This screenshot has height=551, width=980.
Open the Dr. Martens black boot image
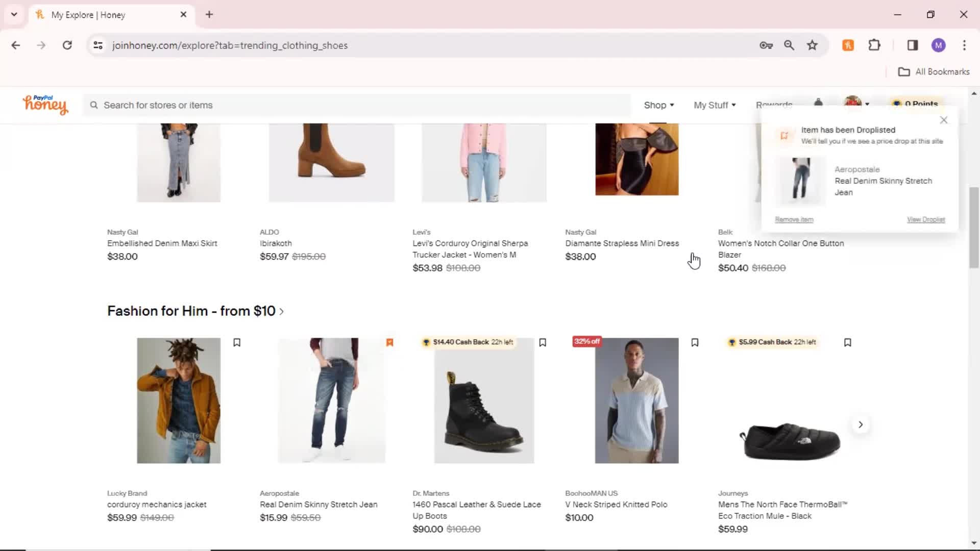tap(484, 400)
